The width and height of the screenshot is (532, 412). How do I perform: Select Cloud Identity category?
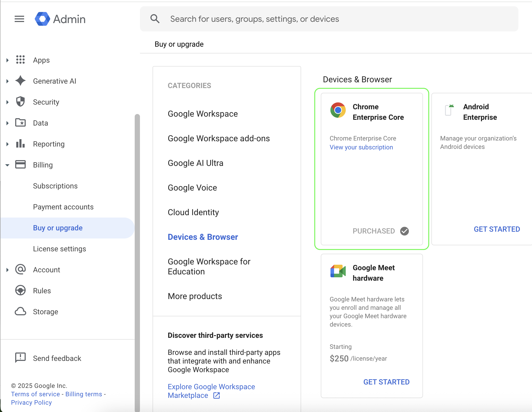193,212
